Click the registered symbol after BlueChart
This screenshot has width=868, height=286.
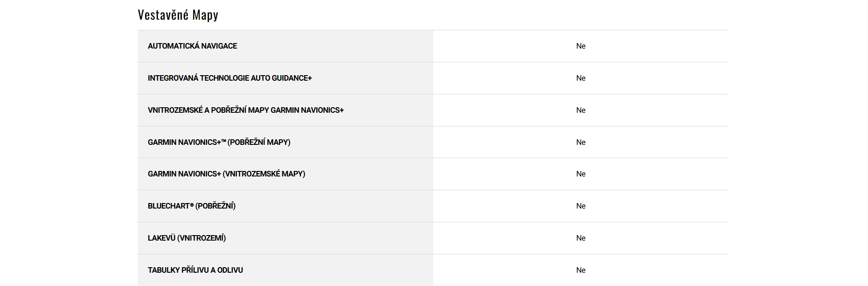tap(192, 205)
